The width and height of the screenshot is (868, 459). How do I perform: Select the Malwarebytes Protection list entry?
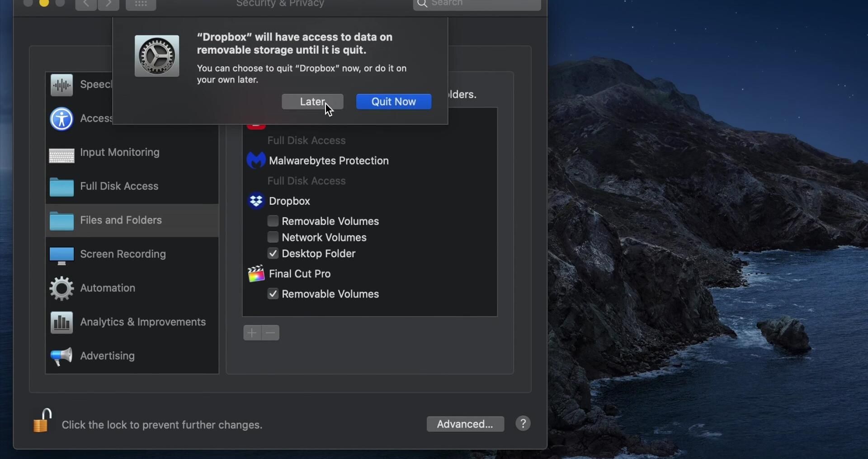click(x=329, y=161)
